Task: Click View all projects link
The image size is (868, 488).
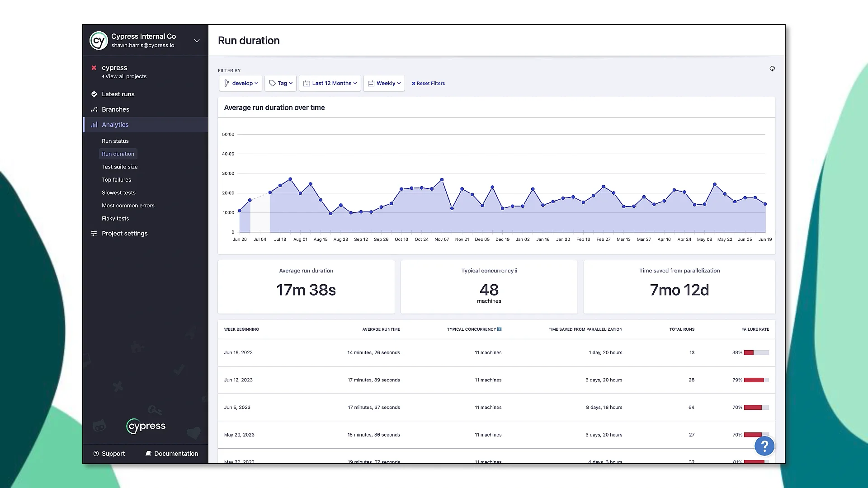Action: click(125, 76)
